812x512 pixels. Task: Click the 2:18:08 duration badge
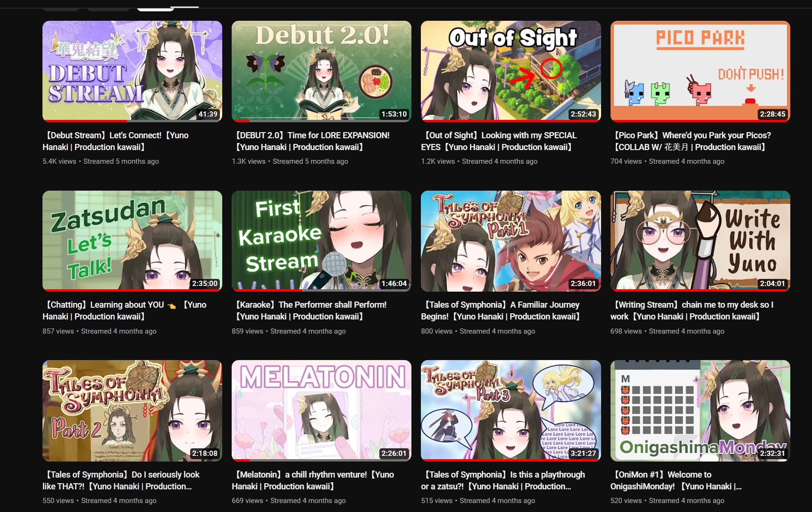pos(205,453)
